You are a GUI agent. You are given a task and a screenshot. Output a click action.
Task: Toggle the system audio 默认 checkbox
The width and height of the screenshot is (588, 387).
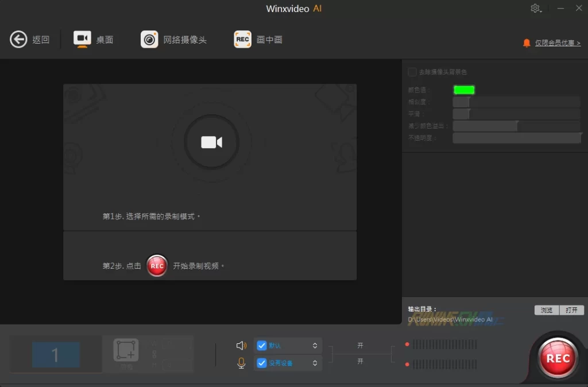[x=262, y=346]
